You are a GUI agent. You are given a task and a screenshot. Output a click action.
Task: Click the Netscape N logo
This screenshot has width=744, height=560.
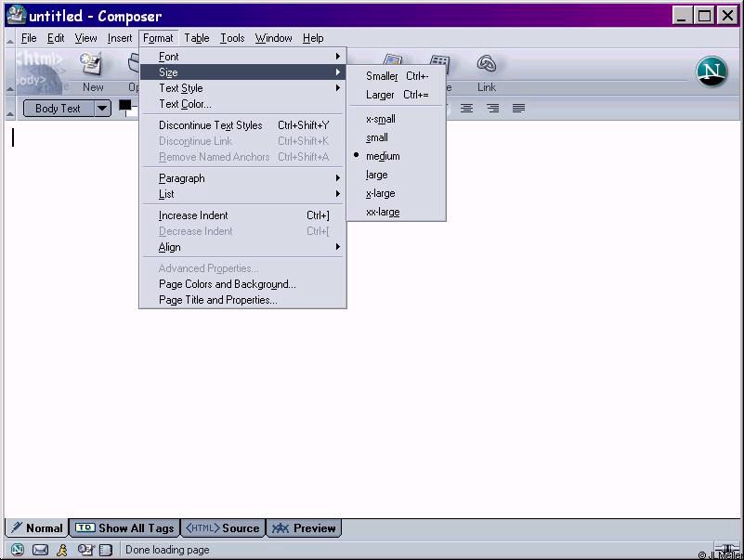(x=711, y=72)
